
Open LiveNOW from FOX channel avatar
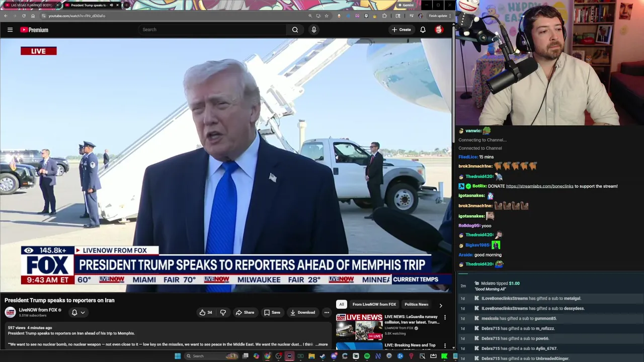(x=10, y=312)
